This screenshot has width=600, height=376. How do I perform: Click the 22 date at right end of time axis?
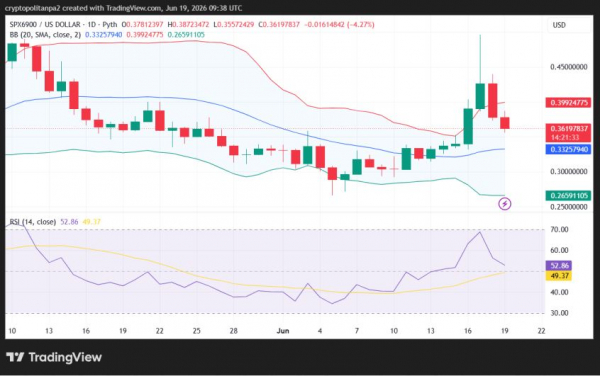click(x=541, y=331)
